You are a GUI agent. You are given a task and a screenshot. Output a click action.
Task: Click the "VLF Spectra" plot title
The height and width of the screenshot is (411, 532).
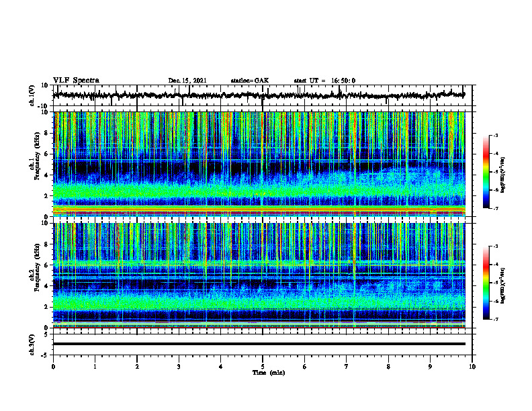click(x=76, y=81)
